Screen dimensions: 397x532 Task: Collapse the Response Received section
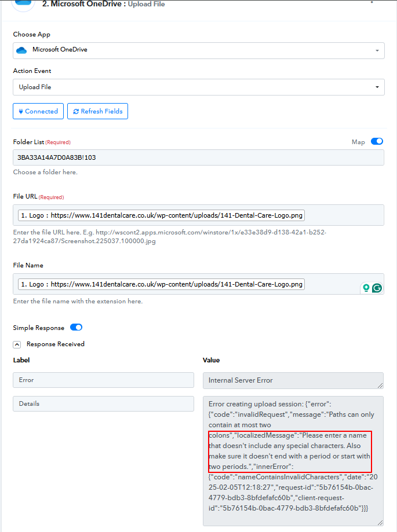17,344
